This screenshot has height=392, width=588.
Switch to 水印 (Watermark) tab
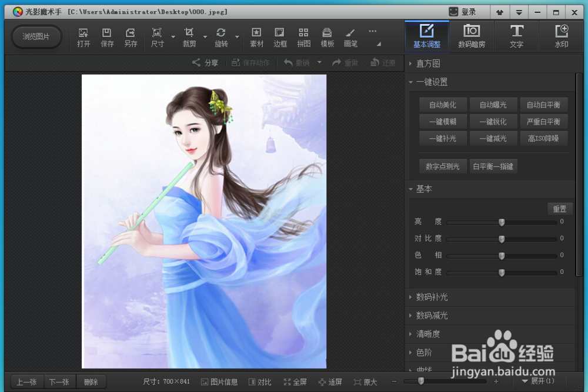562,36
